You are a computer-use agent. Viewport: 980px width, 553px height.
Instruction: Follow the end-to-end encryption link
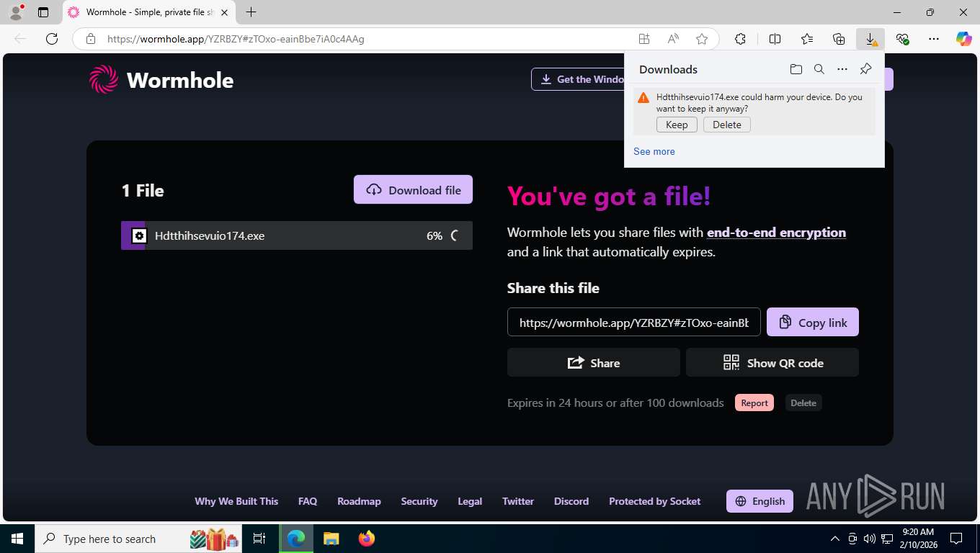(776, 233)
